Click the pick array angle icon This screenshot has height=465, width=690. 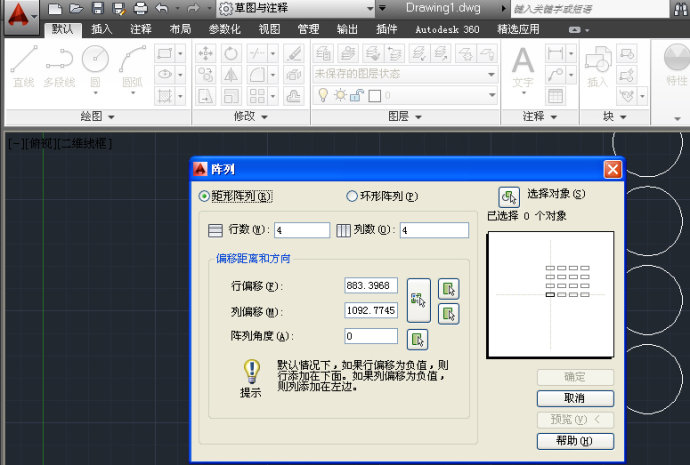tap(418, 339)
